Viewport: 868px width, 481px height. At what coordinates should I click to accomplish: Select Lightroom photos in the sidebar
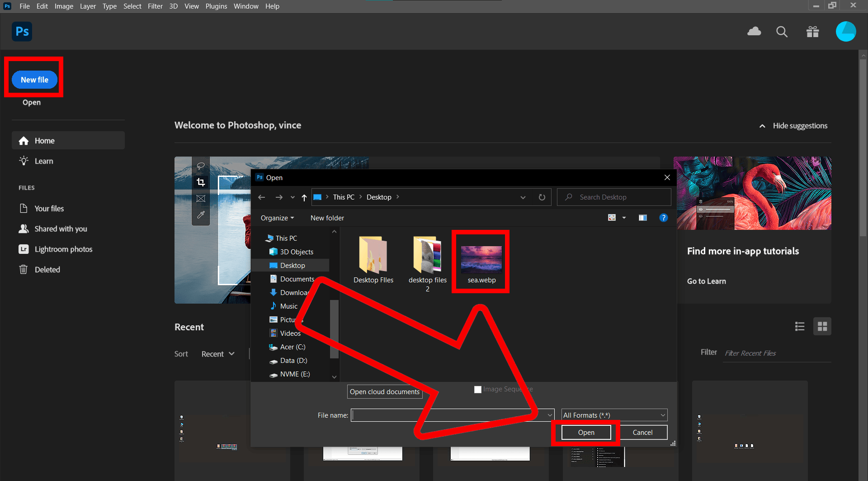pyautogui.click(x=63, y=249)
